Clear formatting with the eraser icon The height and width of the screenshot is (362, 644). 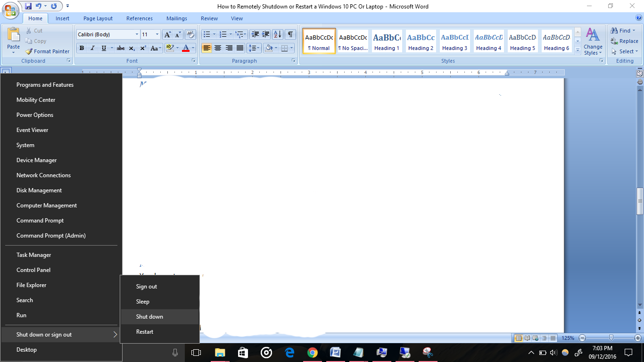190,34
